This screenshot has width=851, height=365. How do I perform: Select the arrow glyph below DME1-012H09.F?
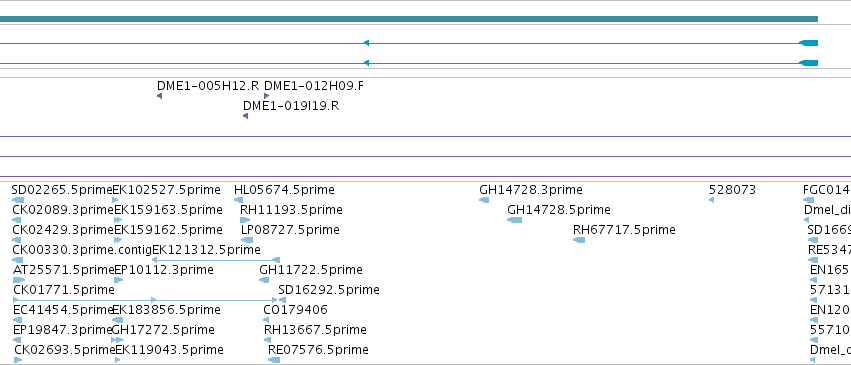266,96
